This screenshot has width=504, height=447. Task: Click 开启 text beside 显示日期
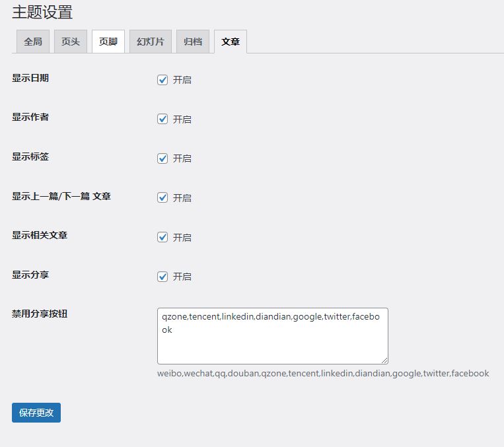182,80
